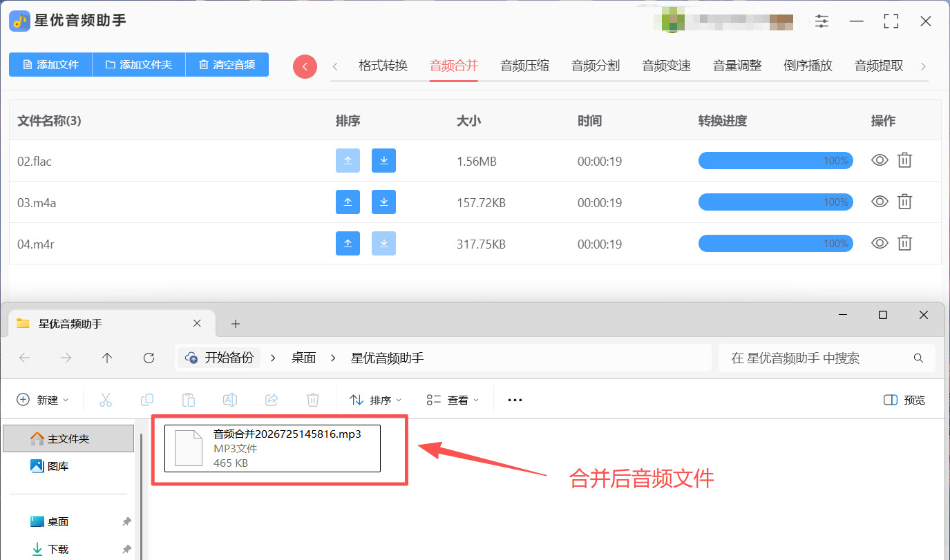950x560 pixels.
Task: Preview the 02.flac file with eye icon
Action: 880,160
